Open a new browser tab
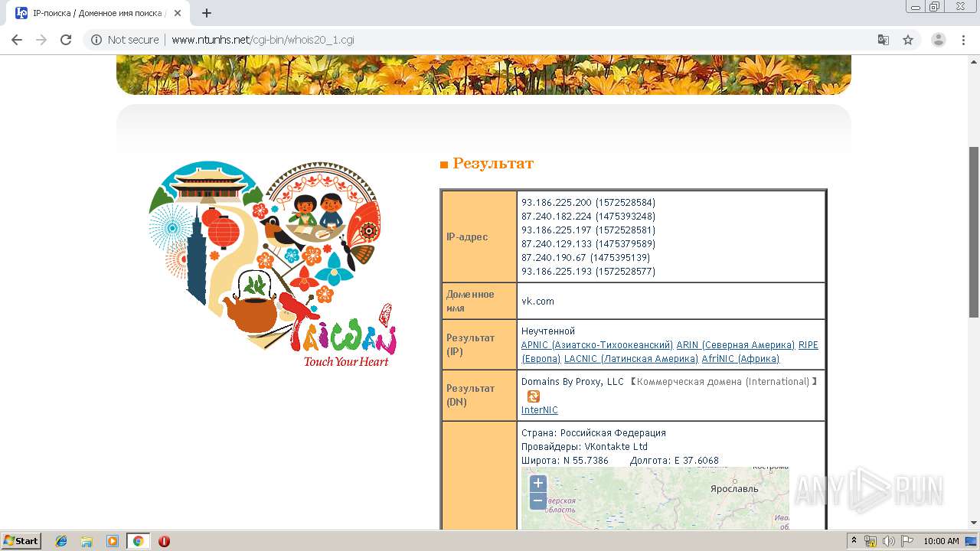Screen dimensions: 980x551 (207, 13)
